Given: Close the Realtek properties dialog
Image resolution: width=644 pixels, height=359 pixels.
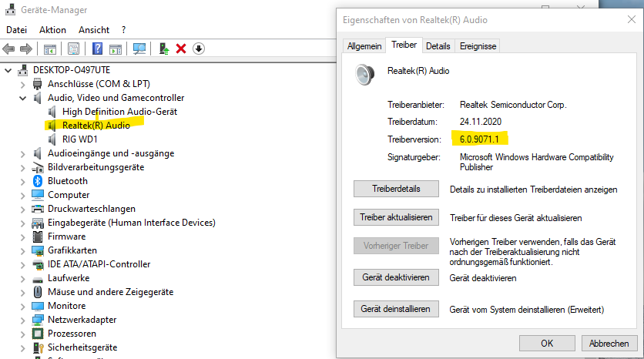Looking at the screenshot, I should 632,19.
